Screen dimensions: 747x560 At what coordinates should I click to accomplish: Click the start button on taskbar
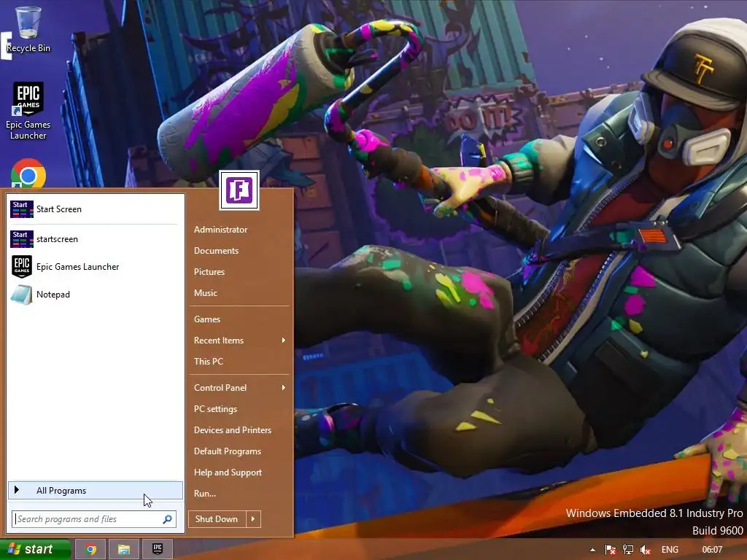(35, 550)
